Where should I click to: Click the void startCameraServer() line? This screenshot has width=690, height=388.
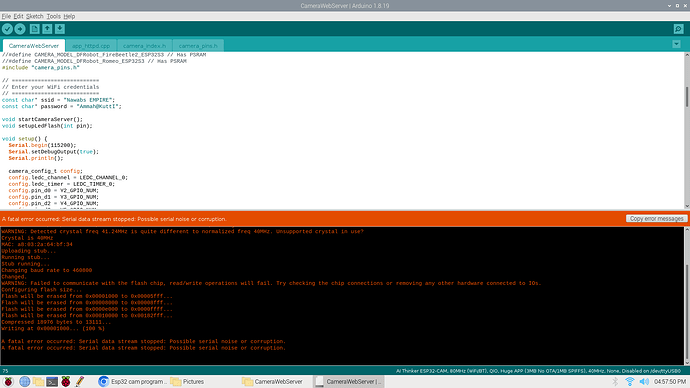tap(42, 119)
